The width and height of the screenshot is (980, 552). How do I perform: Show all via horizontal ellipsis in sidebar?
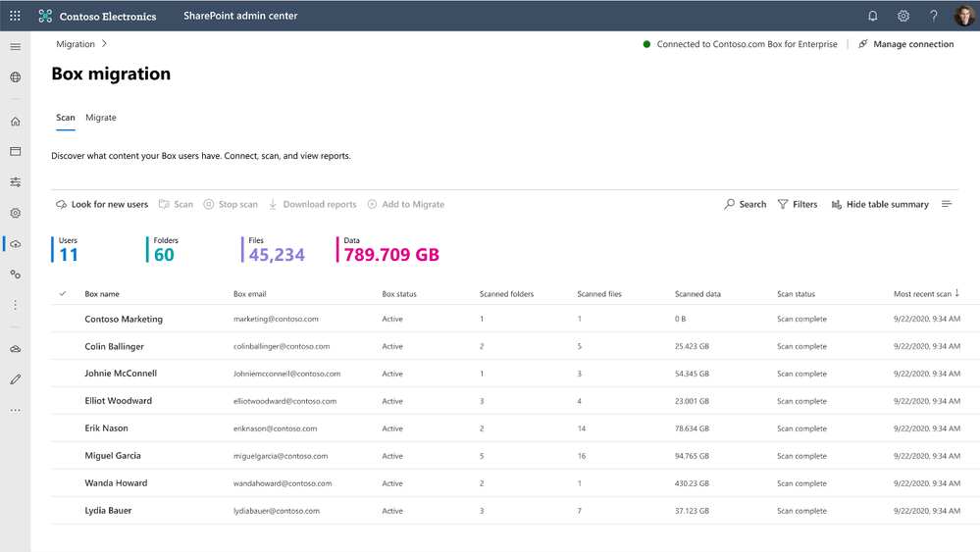point(16,410)
